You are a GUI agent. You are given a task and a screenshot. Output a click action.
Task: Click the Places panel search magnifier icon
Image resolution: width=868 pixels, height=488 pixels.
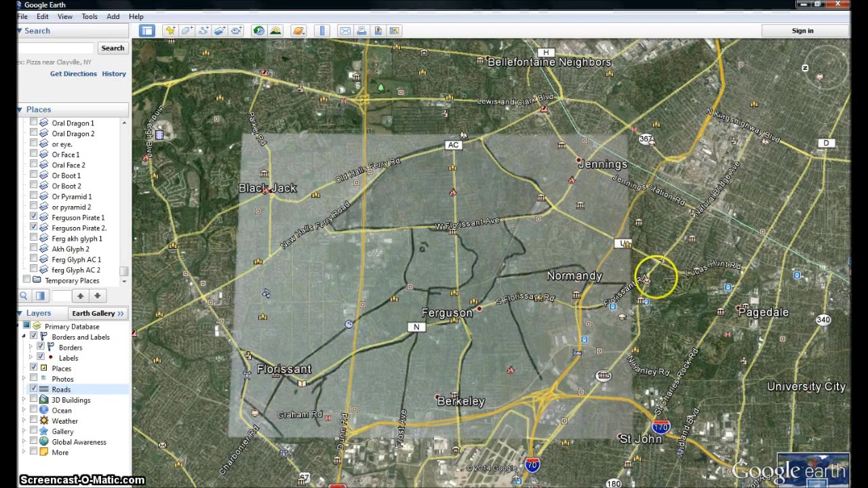(24, 296)
